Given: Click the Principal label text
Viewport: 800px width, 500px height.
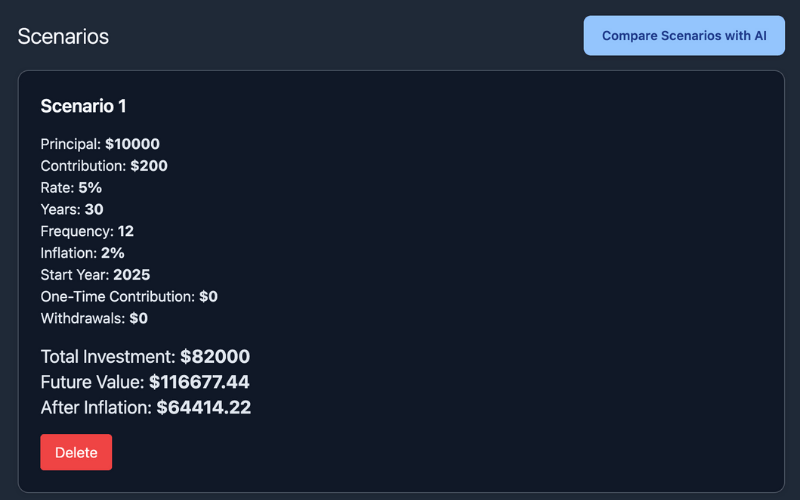Looking at the screenshot, I should (70, 144).
